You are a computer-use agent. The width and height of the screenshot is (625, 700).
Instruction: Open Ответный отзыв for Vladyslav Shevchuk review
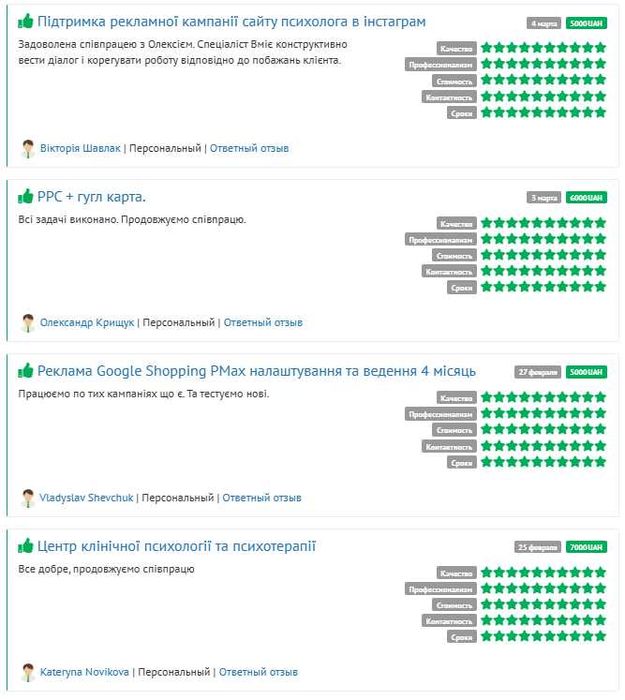pyautogui.click(x=262, y=498)
